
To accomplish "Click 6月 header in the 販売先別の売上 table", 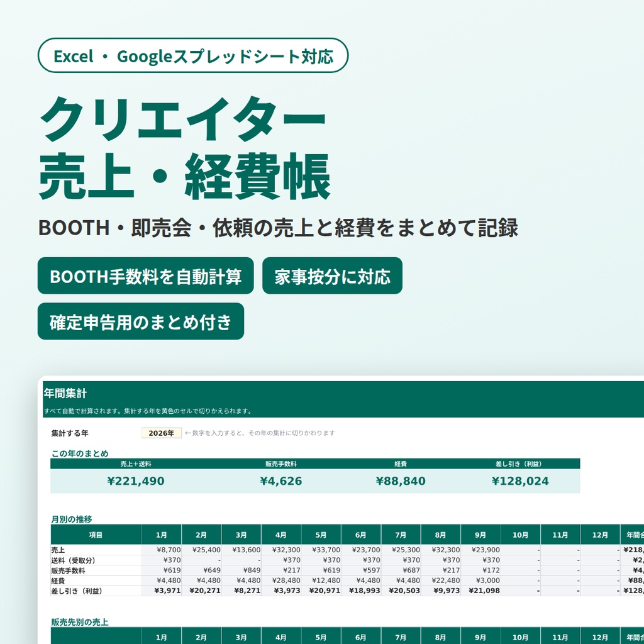I will coord(360,637).
